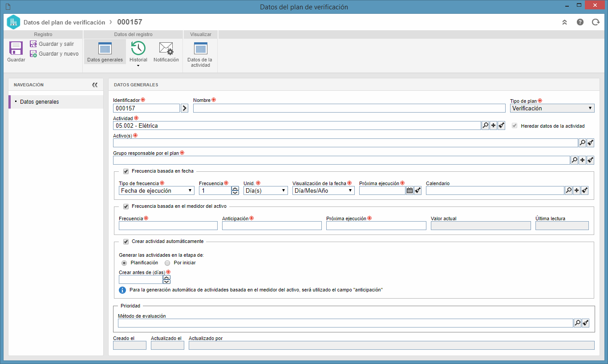
Task: Click the info icon beside generation note
Action: 122,290
